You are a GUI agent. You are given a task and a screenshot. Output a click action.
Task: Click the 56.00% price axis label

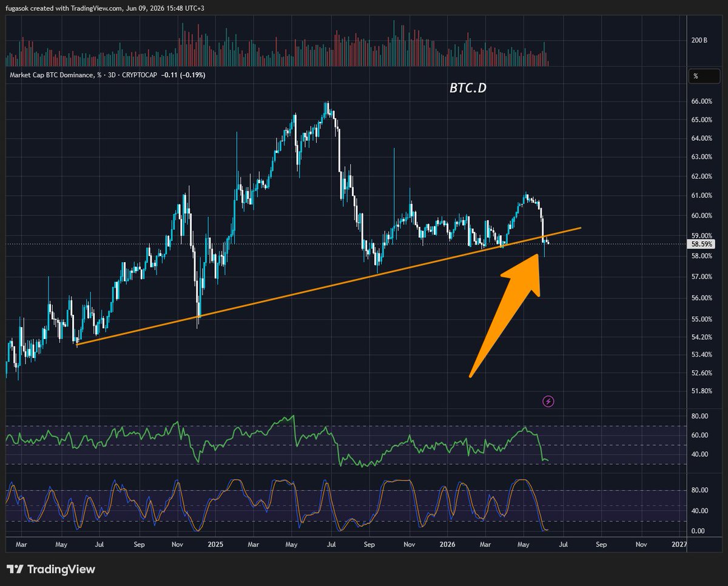pyautogui.click(x=702, y=298)
